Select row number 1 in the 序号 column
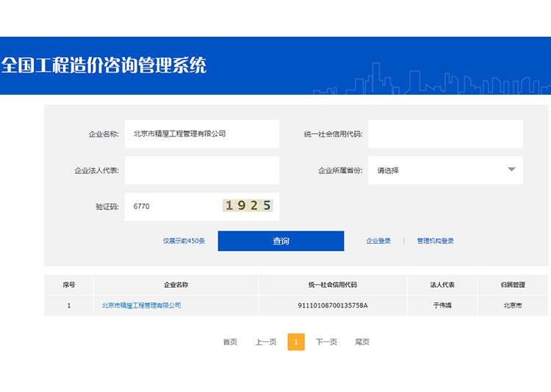Image resolution: width=551 pixels, height=392 pixels. [x=69, y=305]
